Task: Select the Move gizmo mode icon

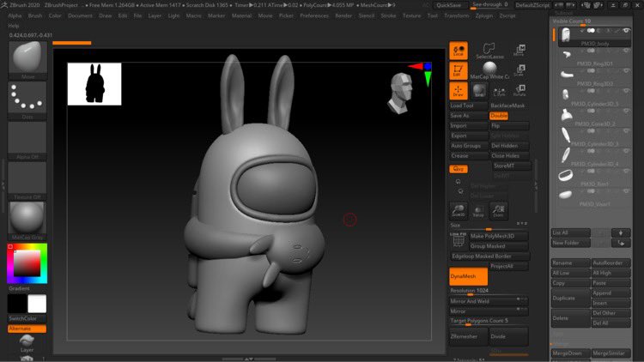Action: 520,51
